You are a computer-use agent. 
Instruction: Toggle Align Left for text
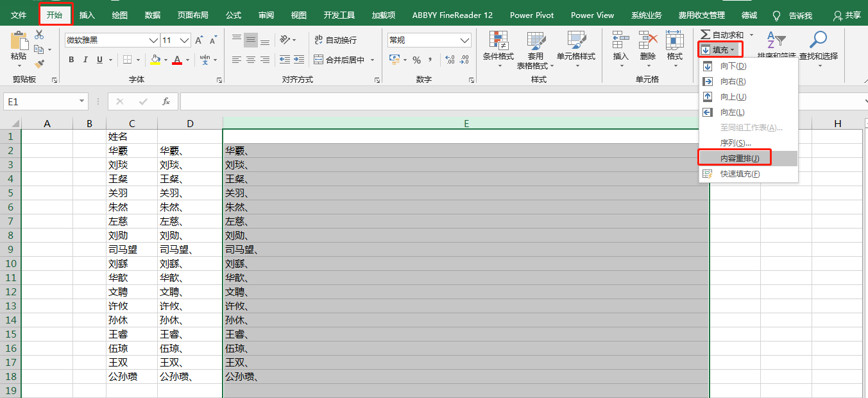(237, 60)
